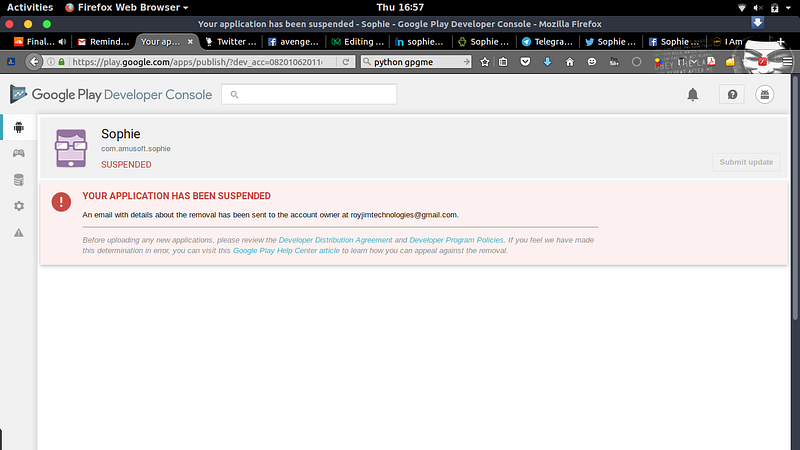The image size is (800, 450).
Task: Click the URL address bar
Action: 196,62
